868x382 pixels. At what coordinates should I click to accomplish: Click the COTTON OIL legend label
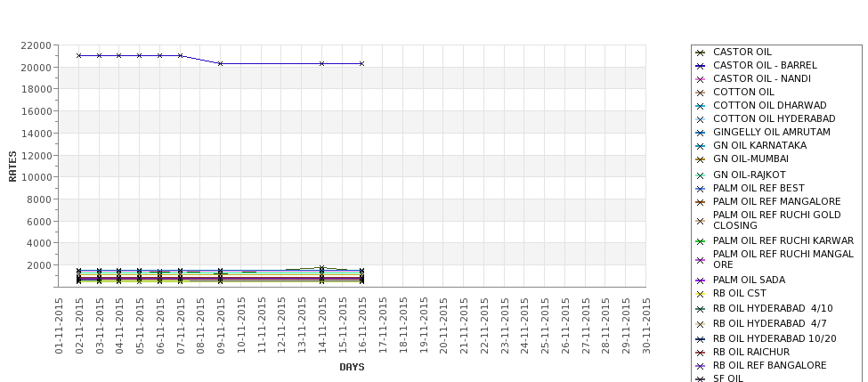(x=743, y=92)
